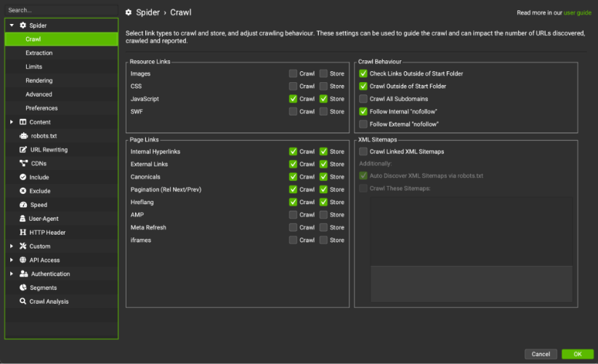
Task: Click the Spider gear icon in sidebar
Action: pos(23,25)
